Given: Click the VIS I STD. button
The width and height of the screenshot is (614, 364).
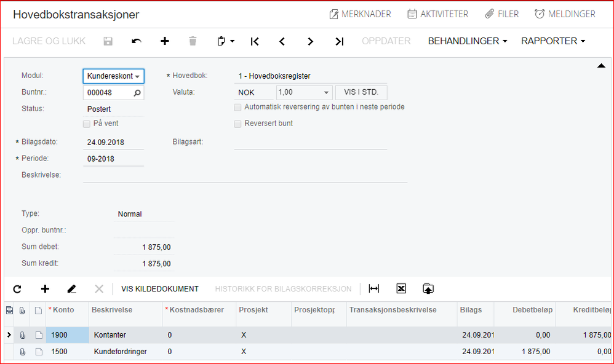Looking at the screenshot, I should pyautogui.click(x=361, y=92).
